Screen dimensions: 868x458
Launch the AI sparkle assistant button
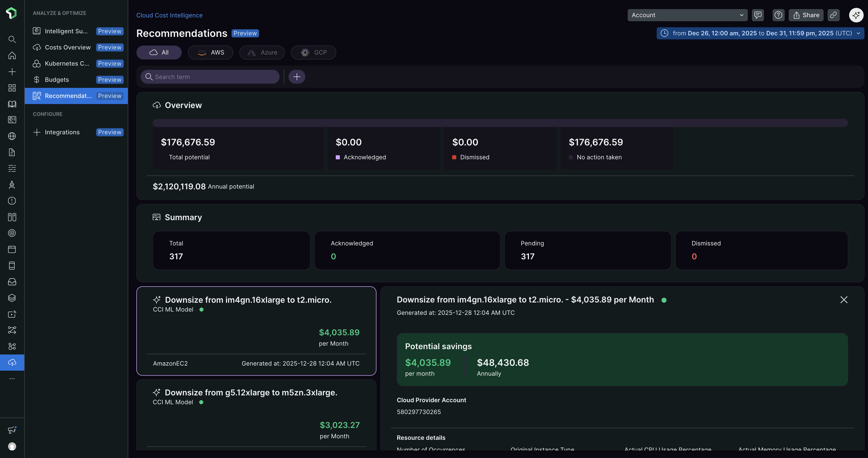(x=856, y=15)
